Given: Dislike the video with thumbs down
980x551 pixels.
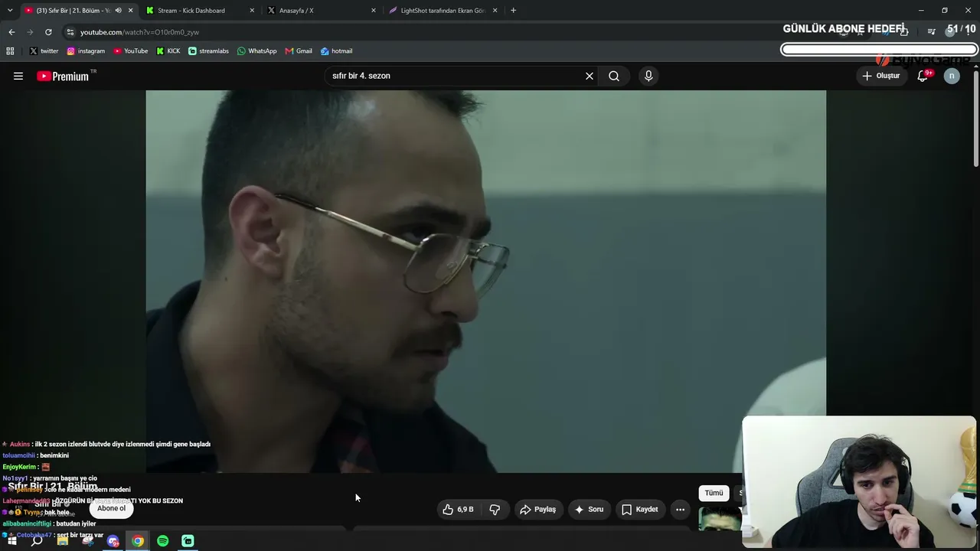Looking at the screenshot, I should point(495,509).
